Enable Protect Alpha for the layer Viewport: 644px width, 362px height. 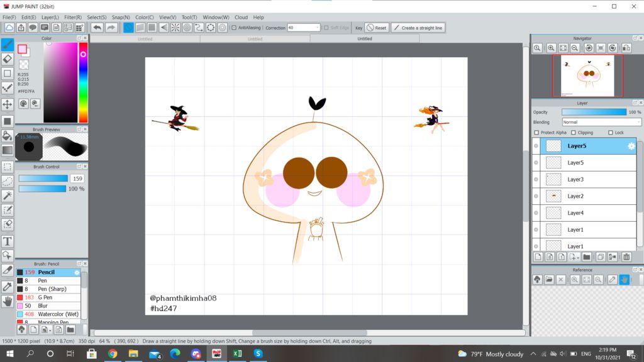pos(536,133)
